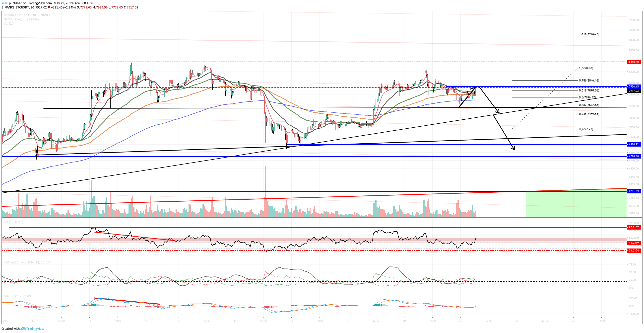Image resolution: width=644 pixels, height=333 pixels.
Task: Click the red 87.7157 RSI level label
Action: point(634,227)
